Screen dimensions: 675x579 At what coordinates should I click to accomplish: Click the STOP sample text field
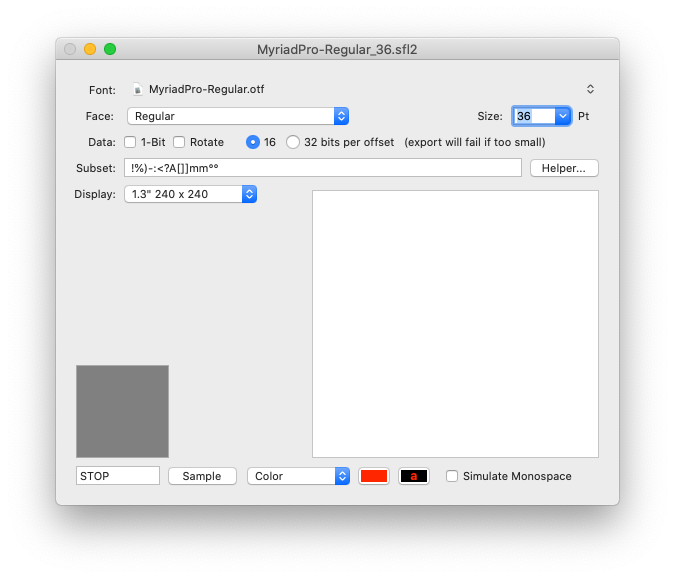point(118,476)
